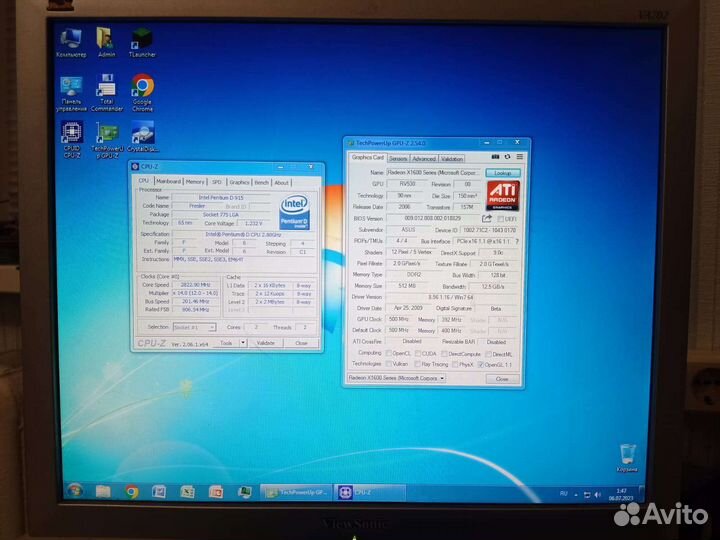Screen dimensions: 720x540
Task: Toggle the PhysX checkbox
Action: [x=455, y=365]
